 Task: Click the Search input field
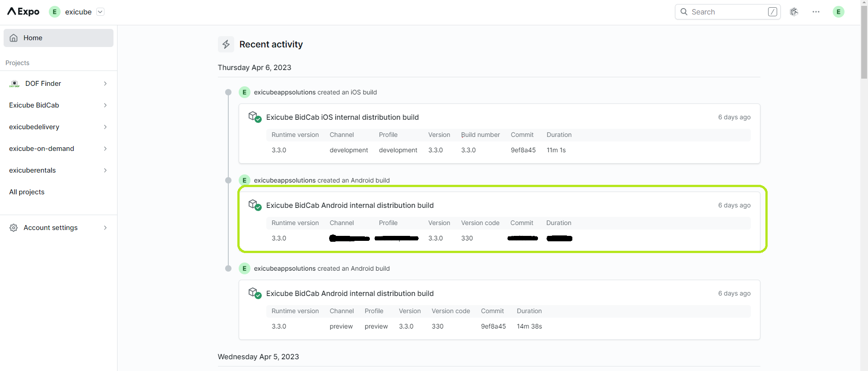727,12
